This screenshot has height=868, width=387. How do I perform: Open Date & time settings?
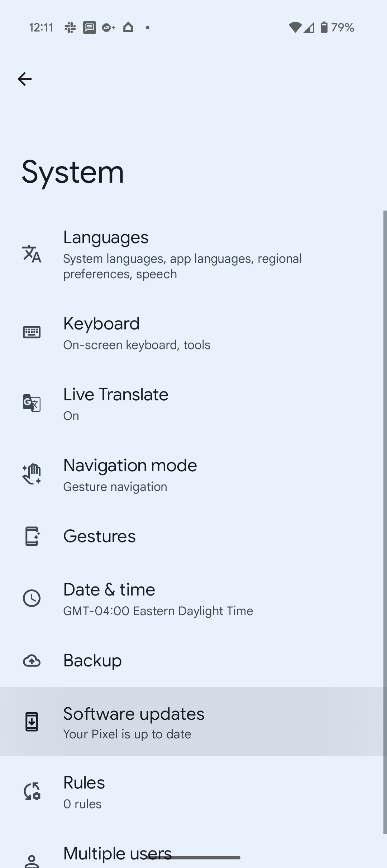[158, 598]
